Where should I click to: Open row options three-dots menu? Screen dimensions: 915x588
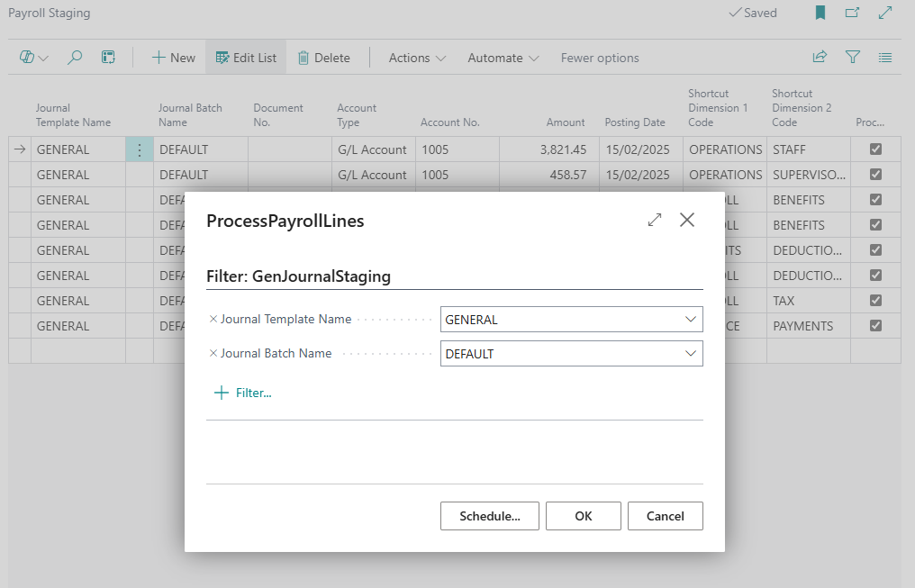[x=140, y=149]
